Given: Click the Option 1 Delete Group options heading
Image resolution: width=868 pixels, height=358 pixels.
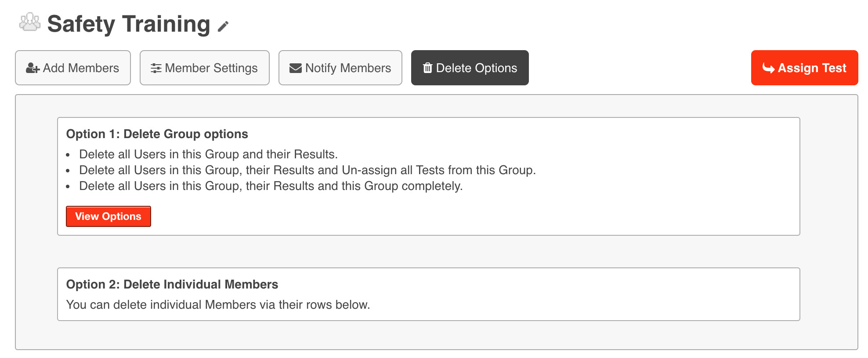Looking at the screenshot, I should (157, 134).
